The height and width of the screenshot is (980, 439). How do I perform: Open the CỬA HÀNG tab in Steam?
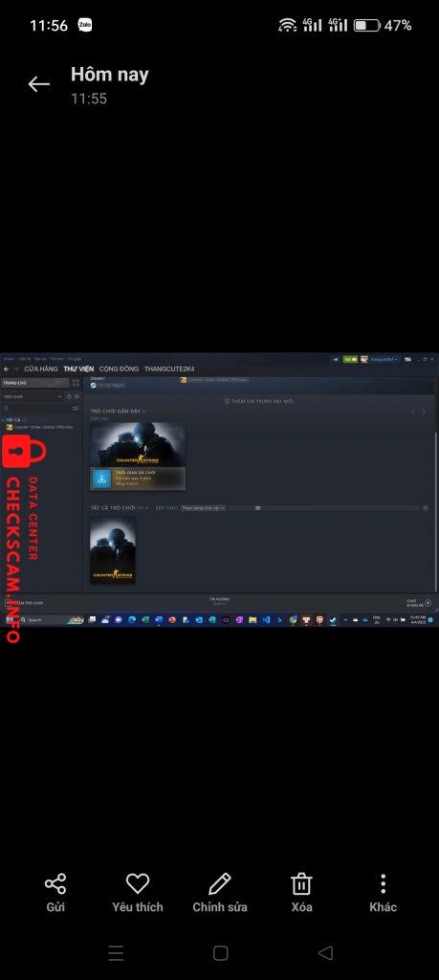pyautogui.click(x=40, y=368)
